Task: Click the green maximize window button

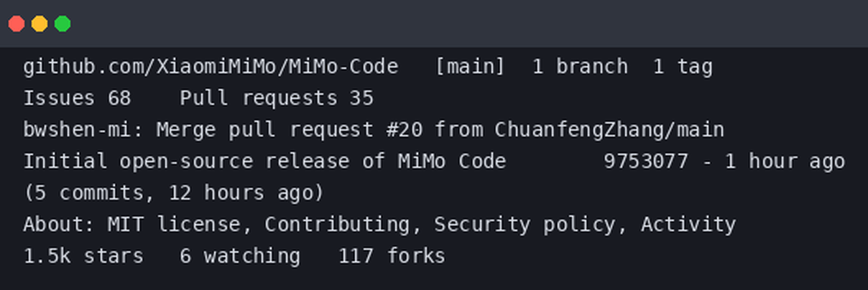Action: [x=63, y=24]
